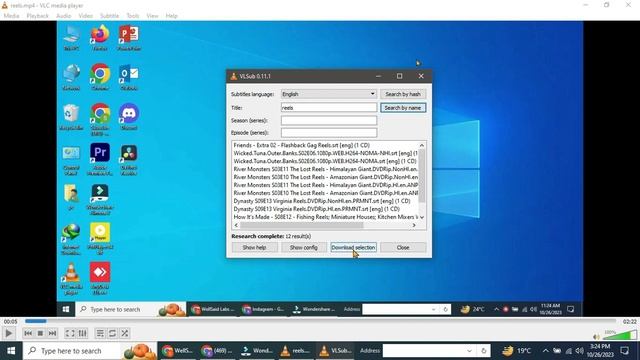Open the Audio menu
640x360 pixels.
pos(63,16)
